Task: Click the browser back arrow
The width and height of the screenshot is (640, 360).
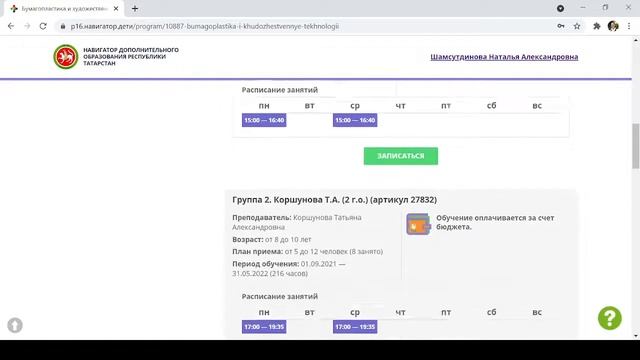Action: (11, 26)
